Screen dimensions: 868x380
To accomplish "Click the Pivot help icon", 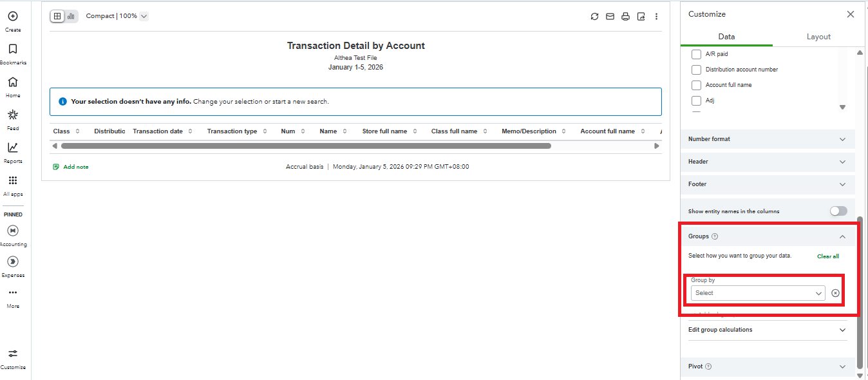I will click(708, 366).
